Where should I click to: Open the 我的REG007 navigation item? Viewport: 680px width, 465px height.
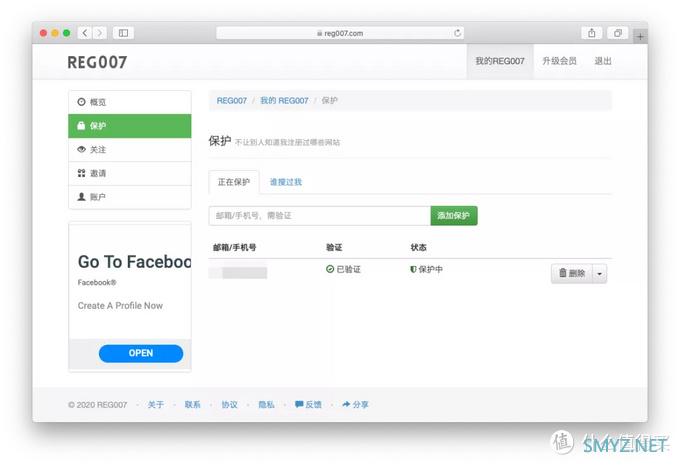500,61
